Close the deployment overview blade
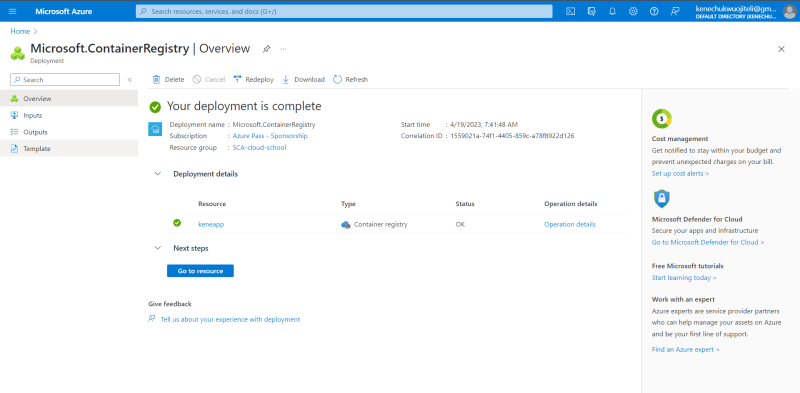This screenshot has width=800, height=393. 781,49
